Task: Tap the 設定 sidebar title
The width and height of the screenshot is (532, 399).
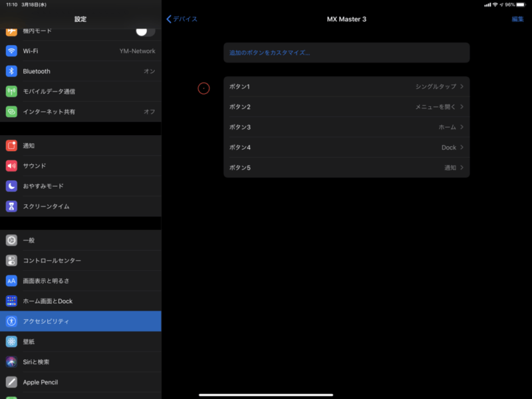Action: pos(80,19)
